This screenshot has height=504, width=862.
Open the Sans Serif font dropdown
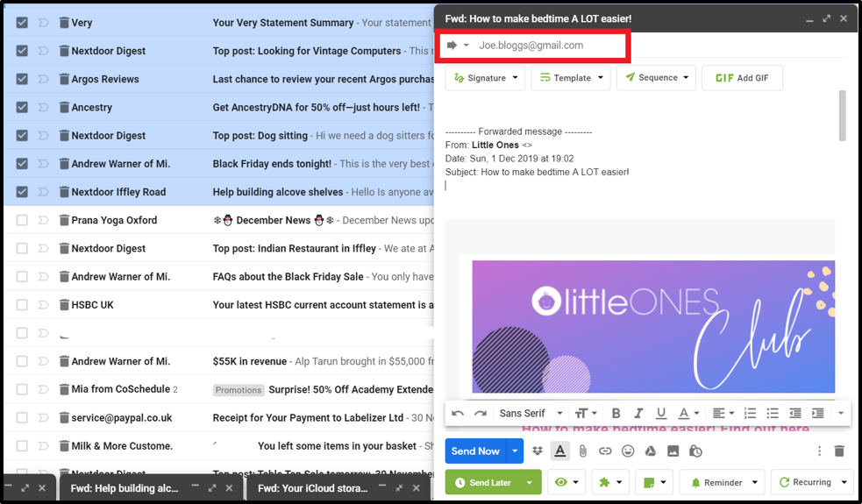click(x=528, y=414)
